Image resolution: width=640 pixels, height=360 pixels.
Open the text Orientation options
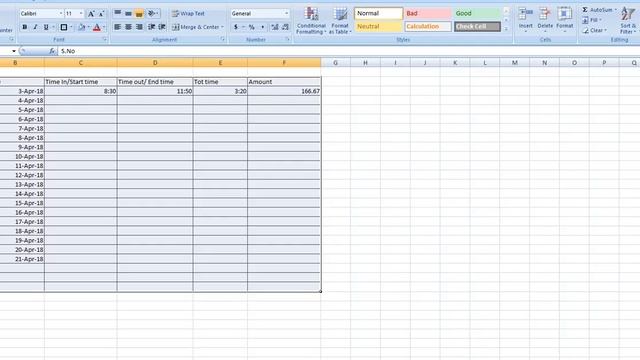pyautogui.click(x=153, y=13)
